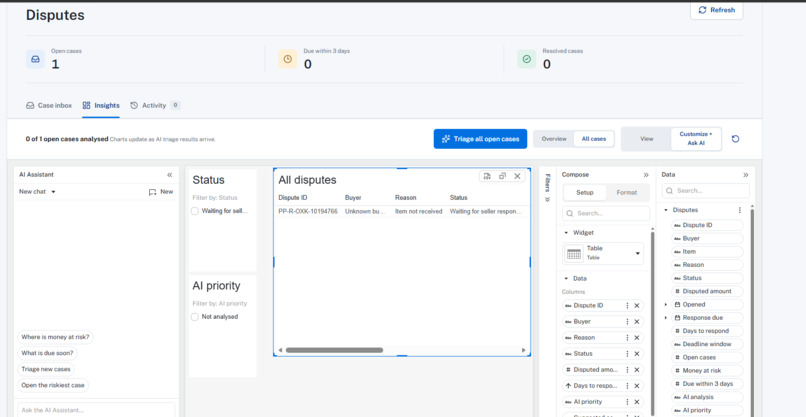Click the 'Item not received' cell
Image resolution: width=806 pixels, height=417 pixels.
click(x=418, y=211)
